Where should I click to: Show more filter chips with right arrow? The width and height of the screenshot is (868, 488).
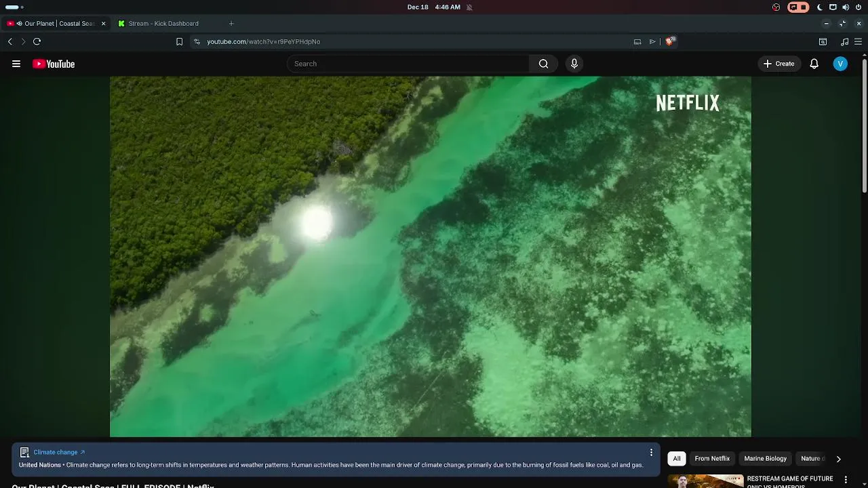coord(838,459)
